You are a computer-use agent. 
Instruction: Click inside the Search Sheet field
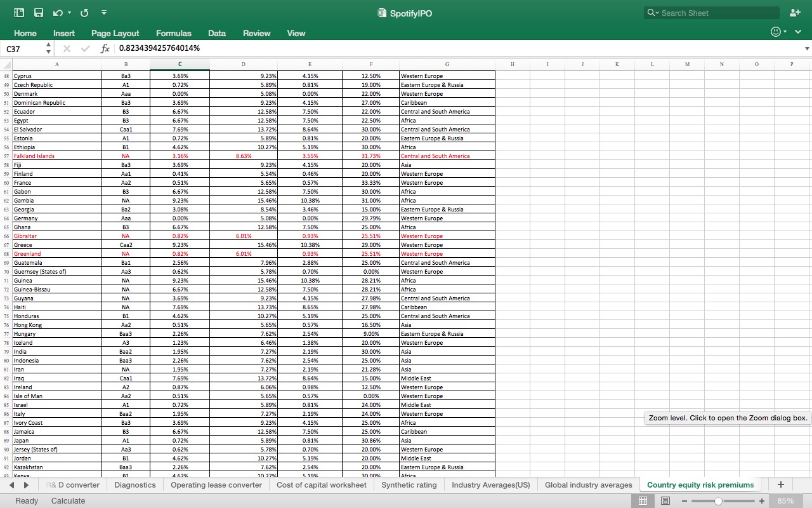pyautogui.click(x=710, y=12)
